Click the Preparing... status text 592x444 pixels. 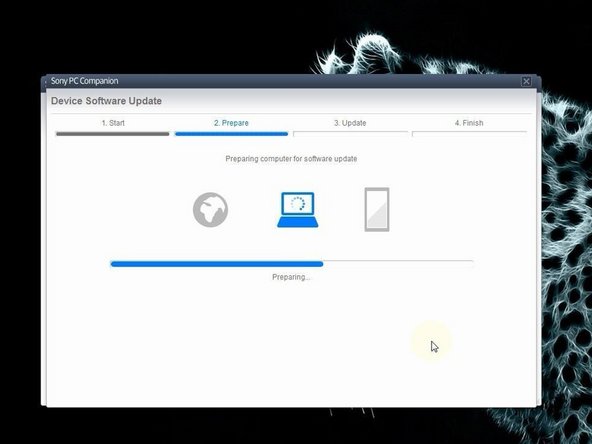[x=291, y=277]
